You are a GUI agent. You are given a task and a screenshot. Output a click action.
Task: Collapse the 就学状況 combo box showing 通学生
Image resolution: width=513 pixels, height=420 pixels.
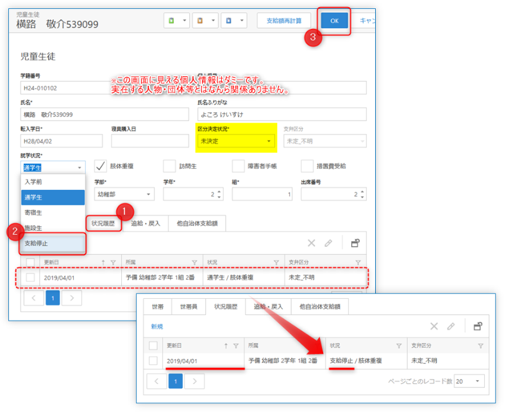coord(80,168)
